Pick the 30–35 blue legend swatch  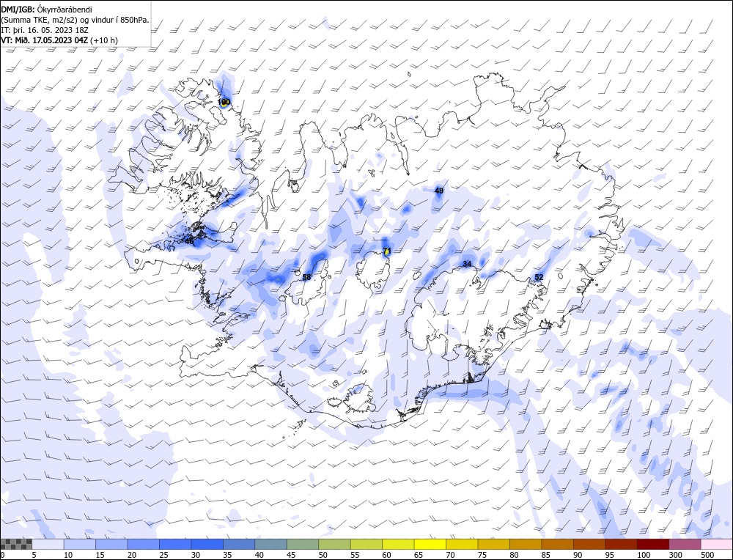point(207,544)
